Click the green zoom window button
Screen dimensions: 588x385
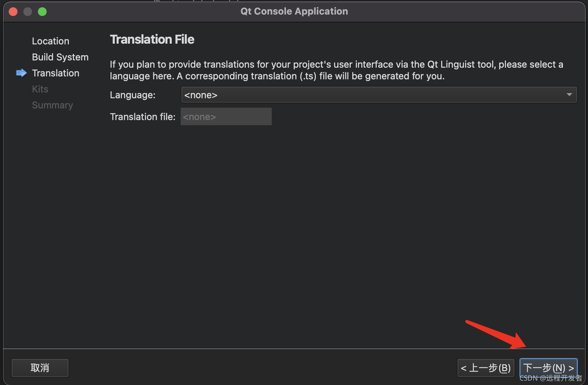click(42, 12)
